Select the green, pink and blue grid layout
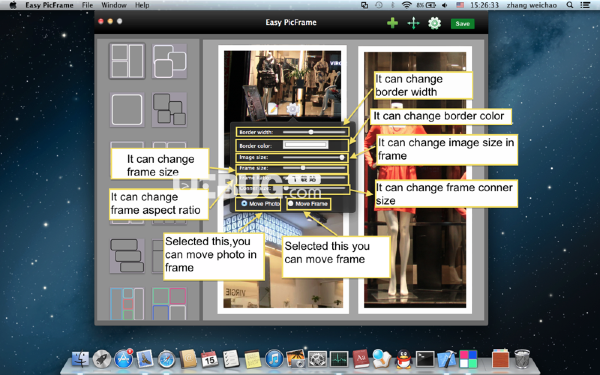The image size is (600, 375). [x=170, y=304]
